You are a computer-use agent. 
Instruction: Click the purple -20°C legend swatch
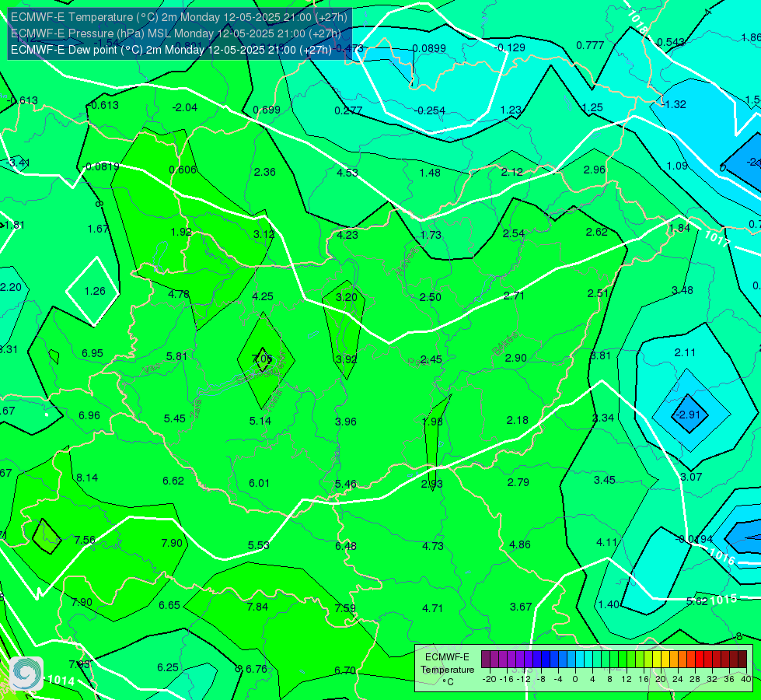[x=486, y=660]
